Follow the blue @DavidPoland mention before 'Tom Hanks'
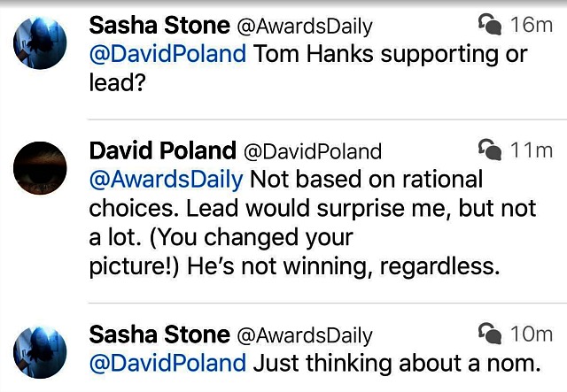 (167, 53)
